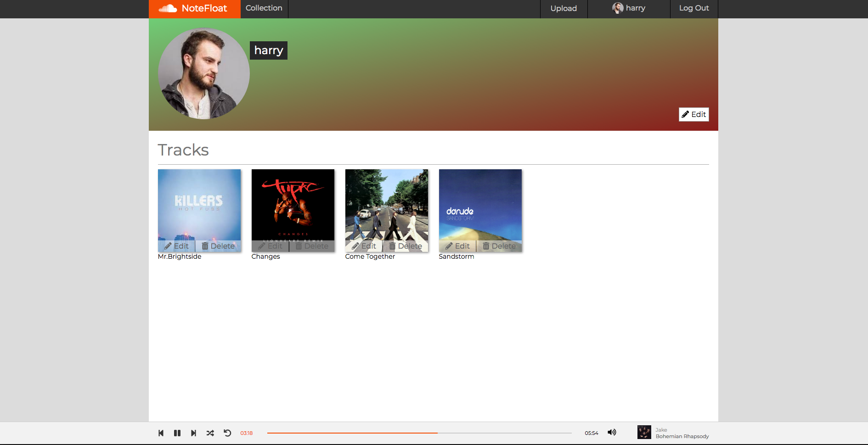
Task: Toggle repeat for the track
Action: click(227, 433)
